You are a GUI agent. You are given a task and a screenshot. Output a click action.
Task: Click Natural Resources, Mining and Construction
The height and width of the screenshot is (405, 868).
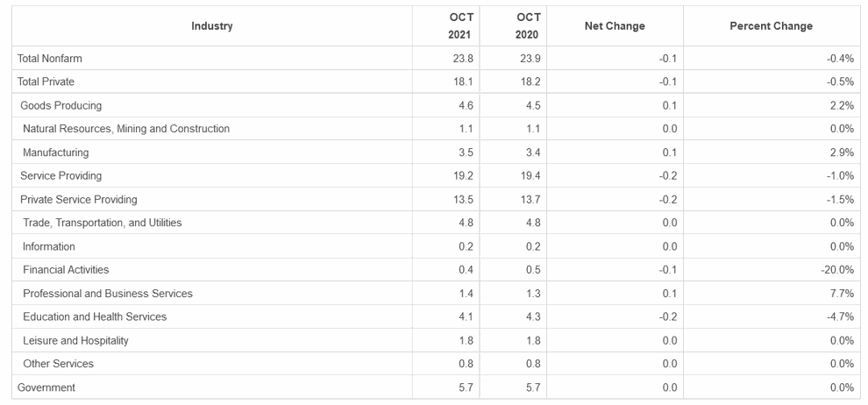126,129
